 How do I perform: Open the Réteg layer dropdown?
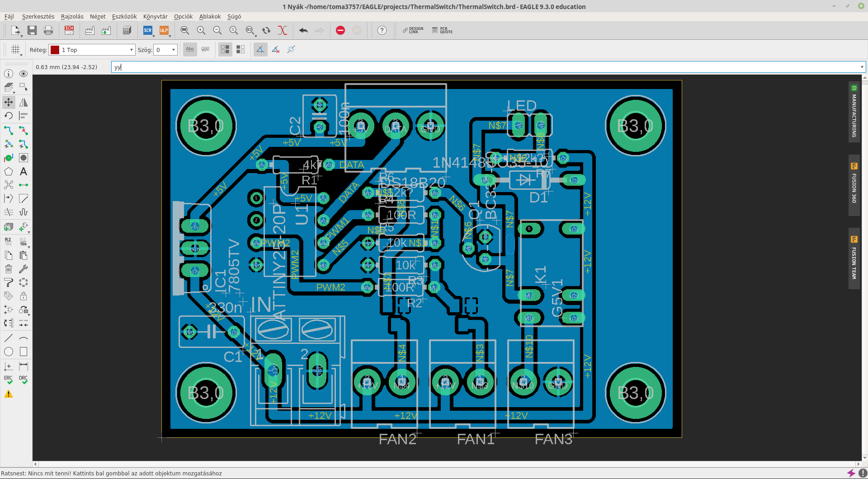coord(92,50)
